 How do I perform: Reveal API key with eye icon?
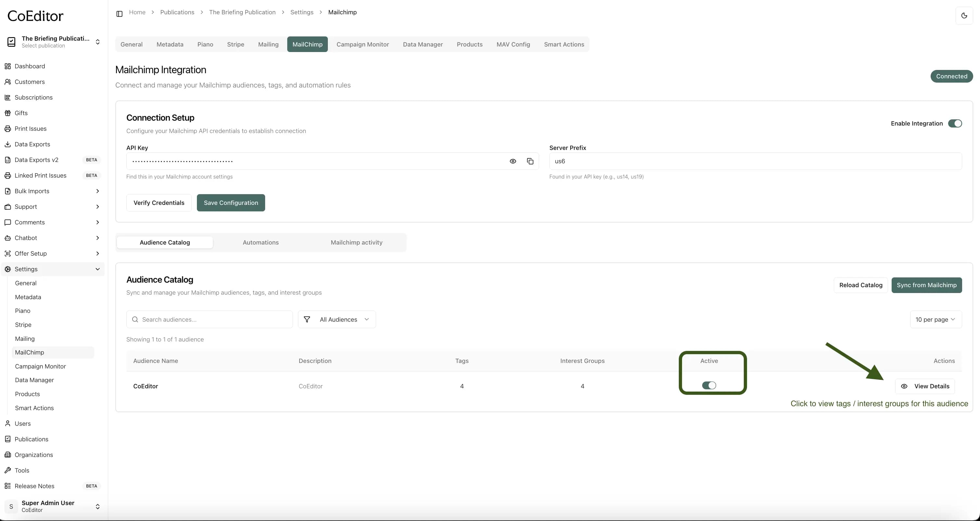point(513,161)
